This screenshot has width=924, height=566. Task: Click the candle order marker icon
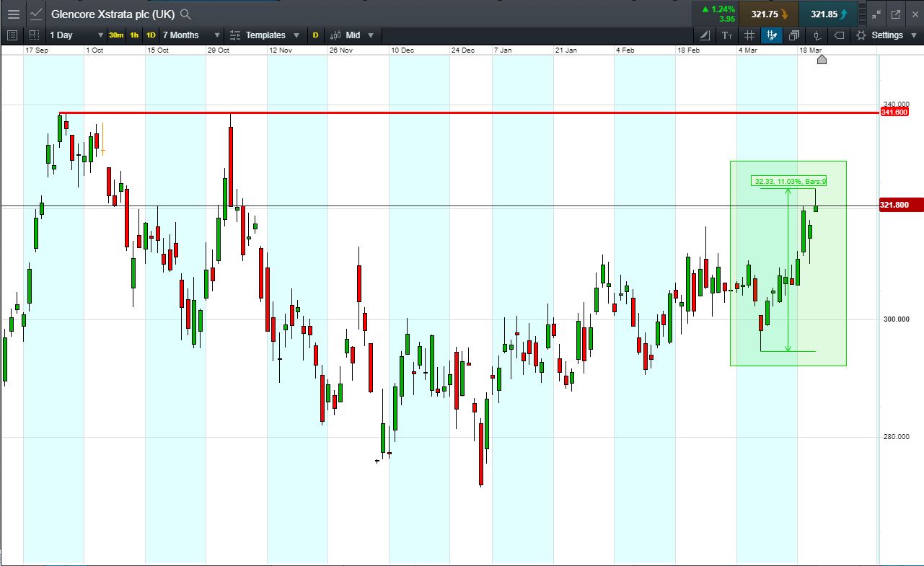click(x=817, y=35)
